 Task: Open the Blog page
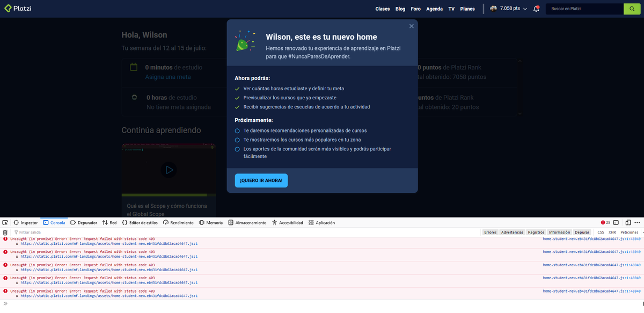(400, 9)
